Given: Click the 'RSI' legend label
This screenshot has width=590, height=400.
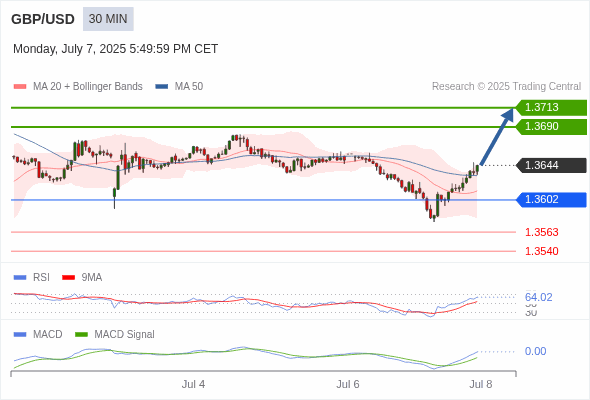Looking at the screenshot, I should [41, 278].
